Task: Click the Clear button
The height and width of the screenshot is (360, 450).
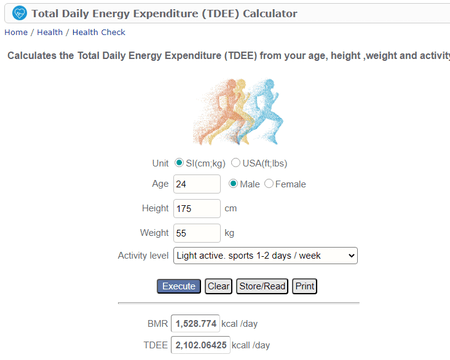Action: click(218, 286)
